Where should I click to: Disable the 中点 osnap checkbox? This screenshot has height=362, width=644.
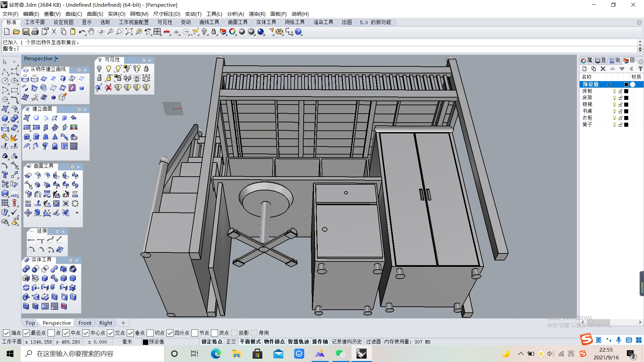66,333
